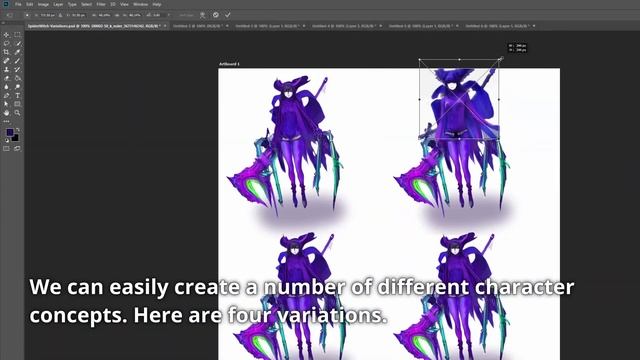Close the Untitled-2 tab
640x360 pixels.
[227, 26]
